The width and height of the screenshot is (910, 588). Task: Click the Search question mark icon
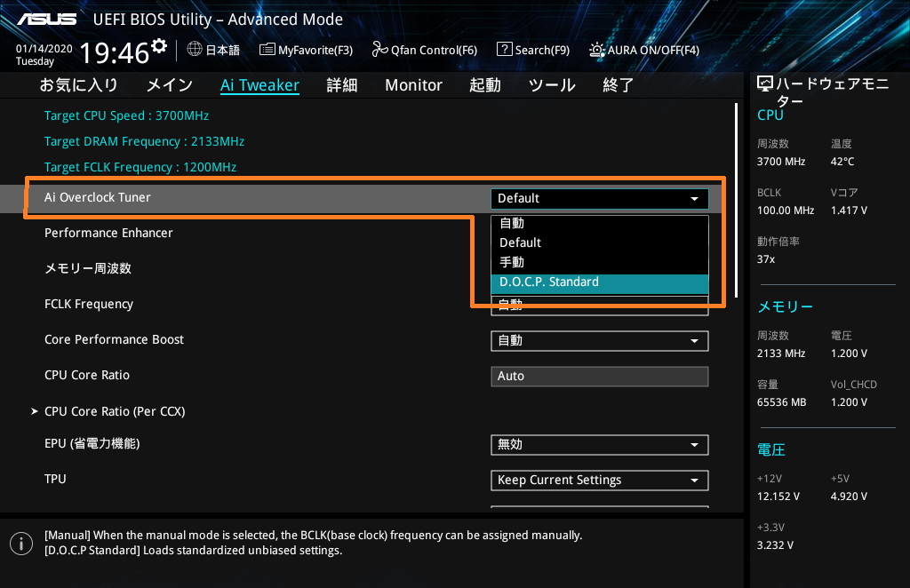tap(505, 49)
